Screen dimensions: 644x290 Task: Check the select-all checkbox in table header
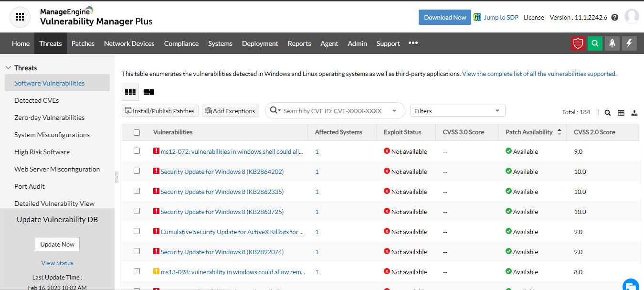(137, 132)
